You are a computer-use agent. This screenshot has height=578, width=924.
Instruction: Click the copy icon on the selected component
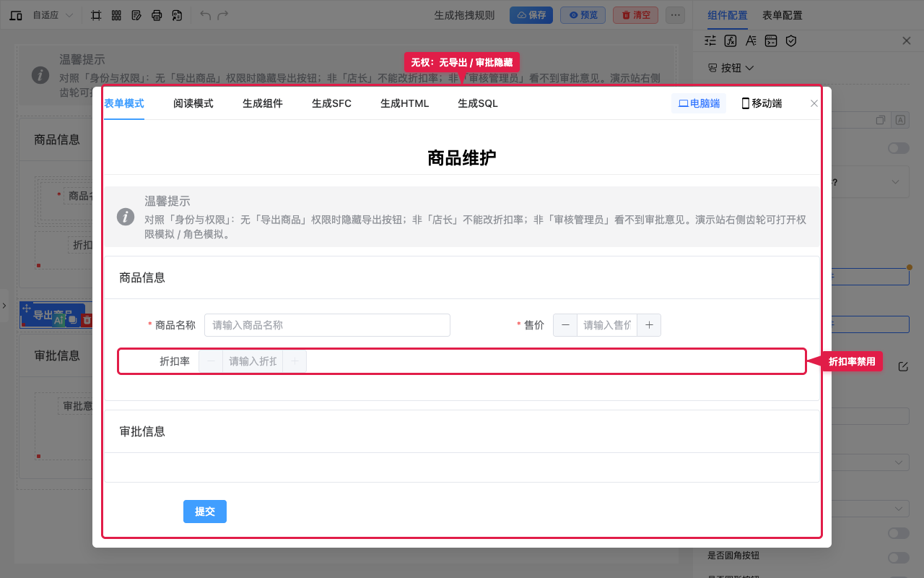(73, 320)
